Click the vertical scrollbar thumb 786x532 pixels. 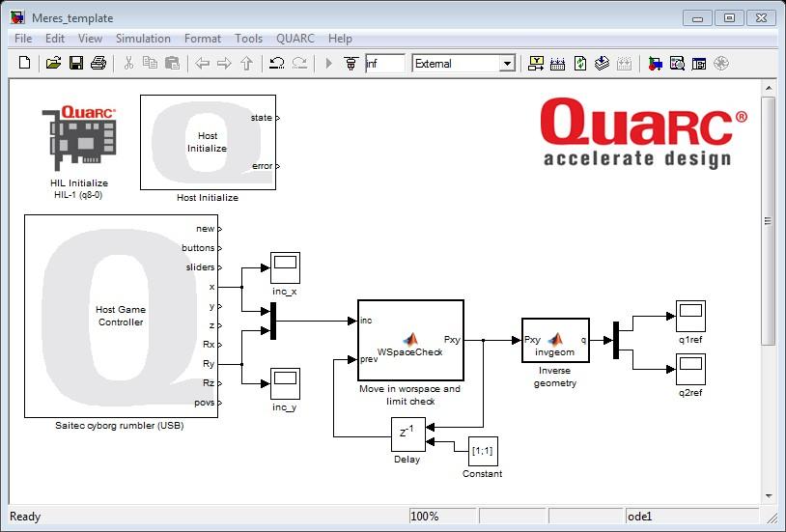pyautogui.click(x=769, y=221)
